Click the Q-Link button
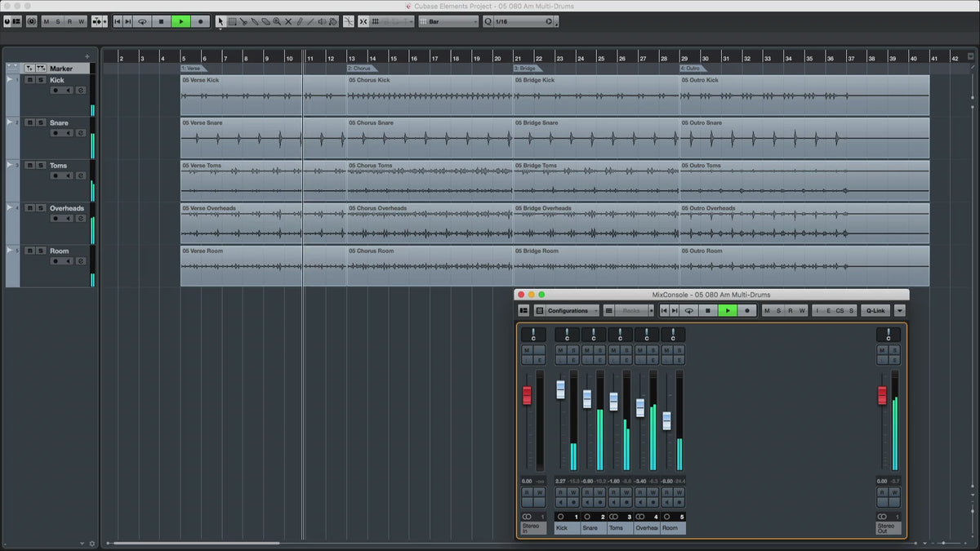Screen dimensions: 980x551 coord(875,310)
